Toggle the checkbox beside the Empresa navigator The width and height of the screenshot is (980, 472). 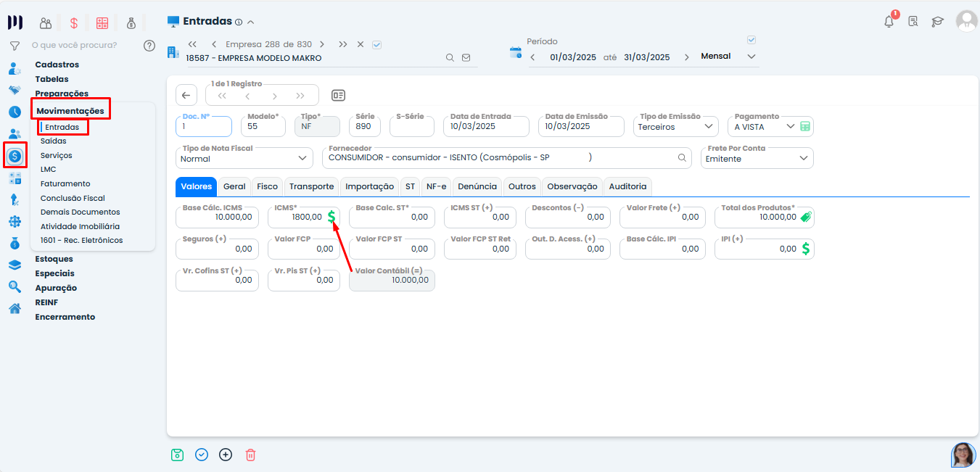click(x=376, y=44)
